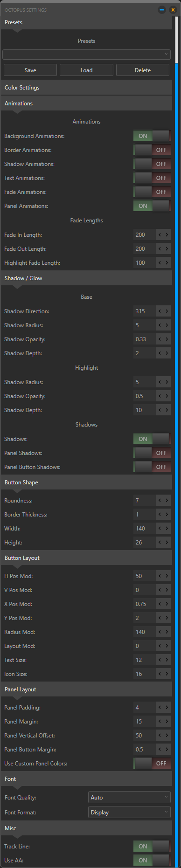Expand the Color Settings section header
The height and width of the screenshot is (868, 181).
click(86, 88)
